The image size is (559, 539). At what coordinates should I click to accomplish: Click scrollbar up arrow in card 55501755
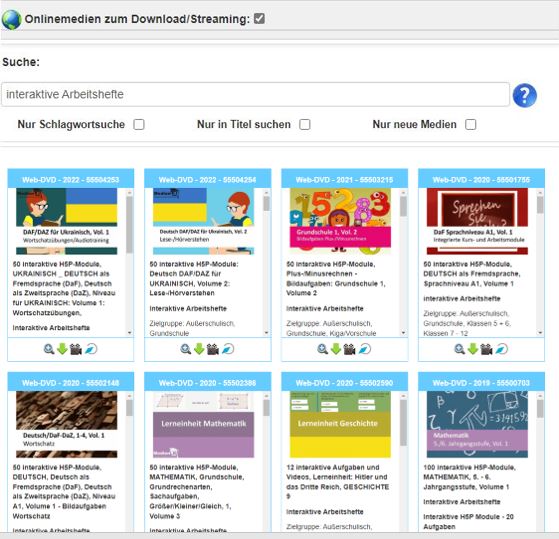pyautogui.click(x=540, y=192)
